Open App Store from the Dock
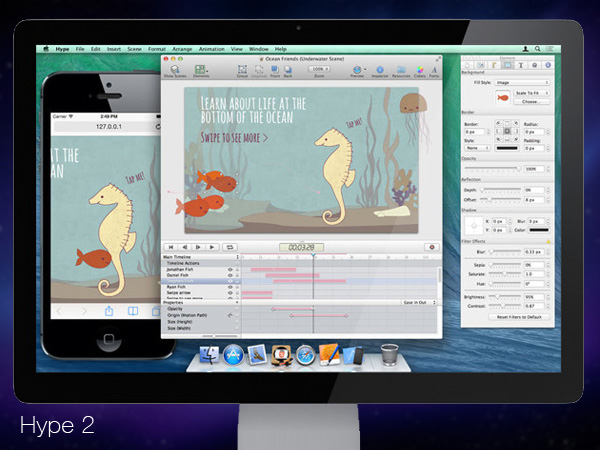 pyautogui.click(x=233, y=355)
